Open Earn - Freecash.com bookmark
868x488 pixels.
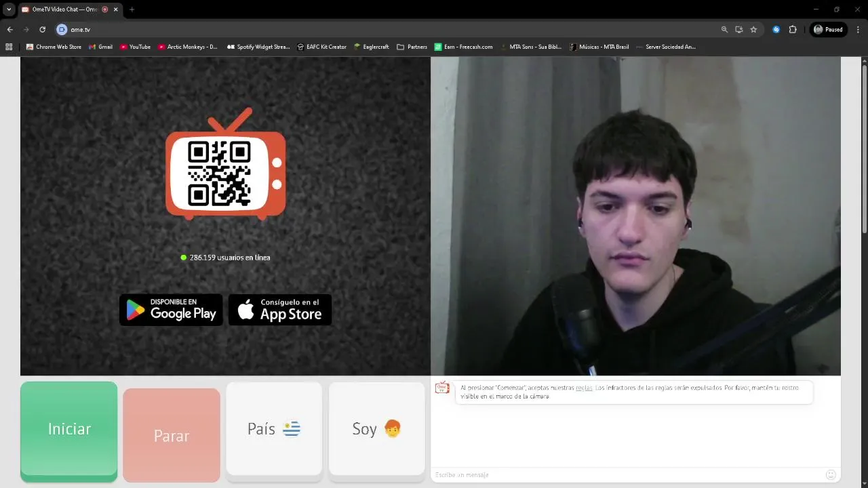463,47
